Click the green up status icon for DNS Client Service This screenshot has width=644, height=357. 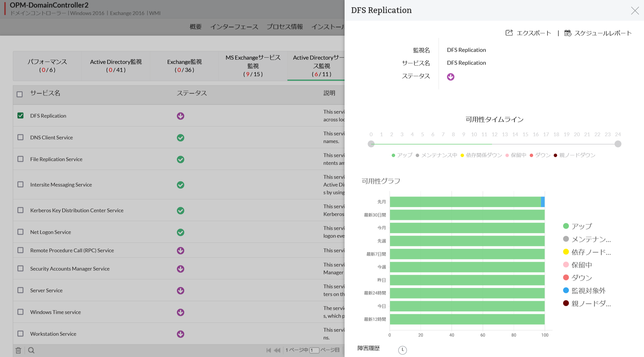[180, 137]
